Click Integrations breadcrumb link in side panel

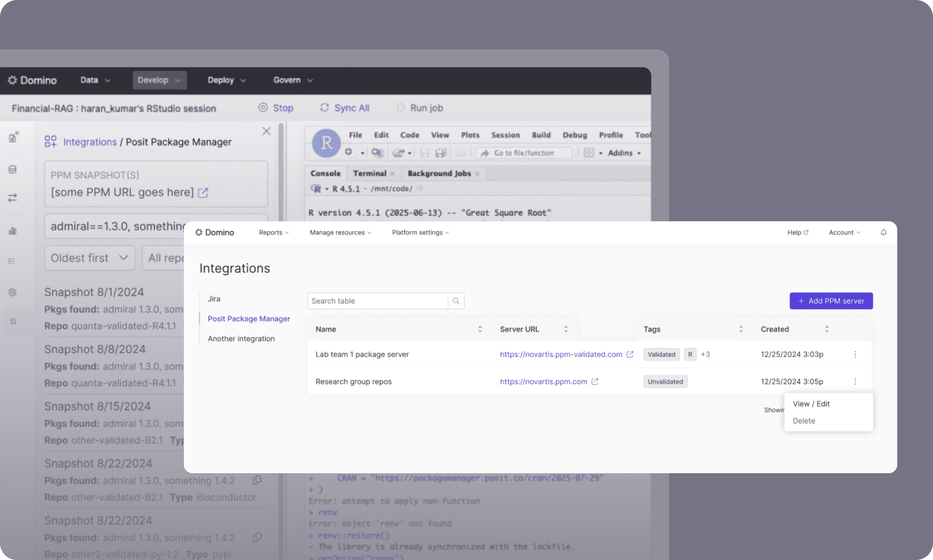tap(90, 142)
